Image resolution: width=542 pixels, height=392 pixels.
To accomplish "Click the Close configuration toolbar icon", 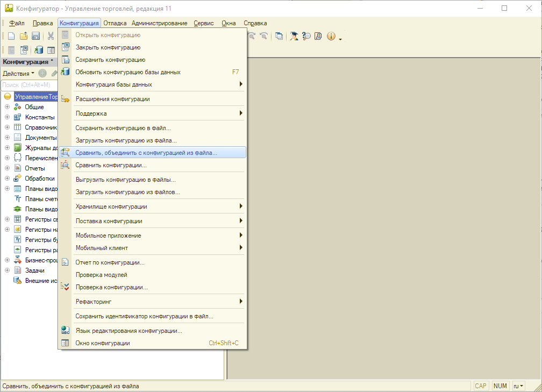I will [x=24, y=50].
